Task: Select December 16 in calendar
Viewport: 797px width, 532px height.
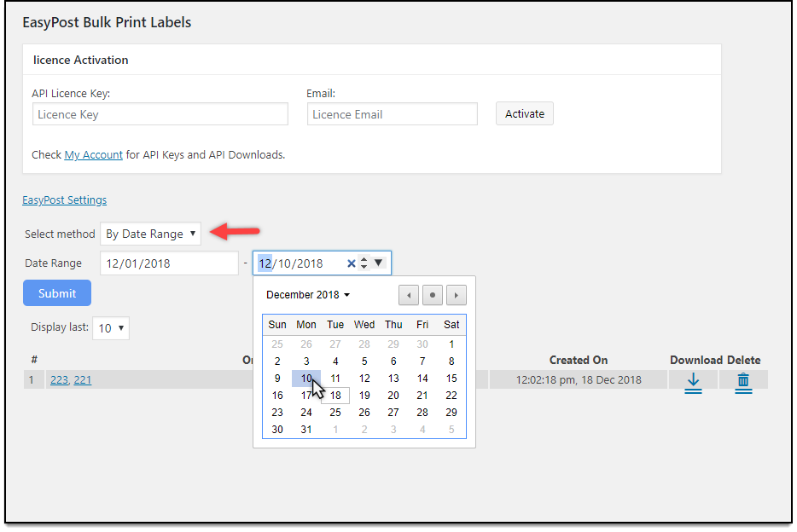Action: (277, 396)
